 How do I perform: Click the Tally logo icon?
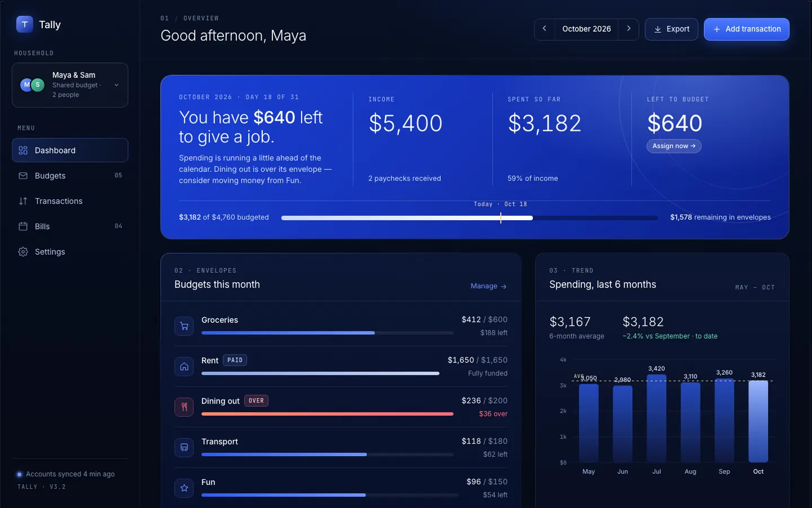(25, 24)
